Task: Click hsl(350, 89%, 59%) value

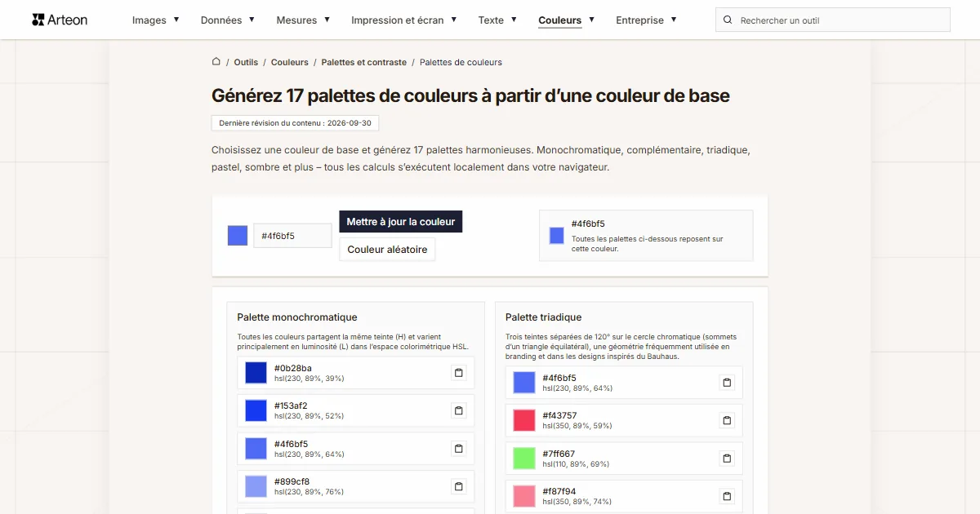Action: tap(577, 426)
